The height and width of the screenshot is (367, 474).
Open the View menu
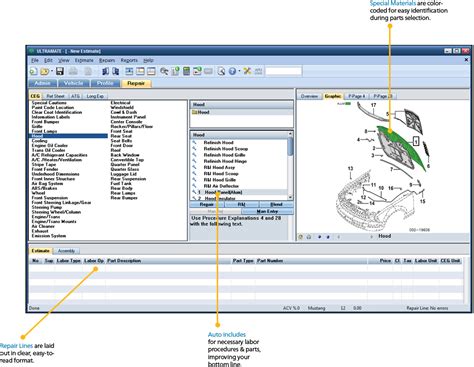click(64, 60)
